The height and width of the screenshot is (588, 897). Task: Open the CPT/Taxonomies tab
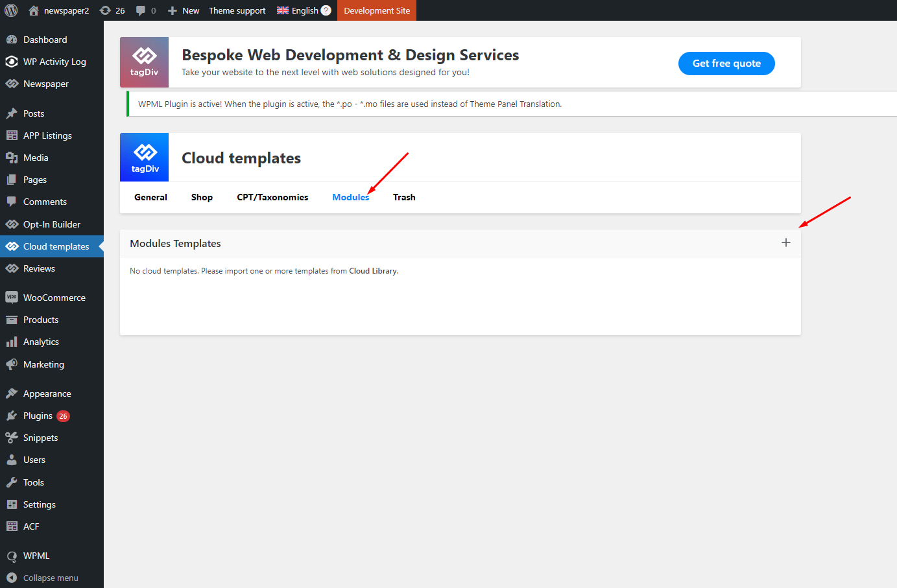click(272, 197)
